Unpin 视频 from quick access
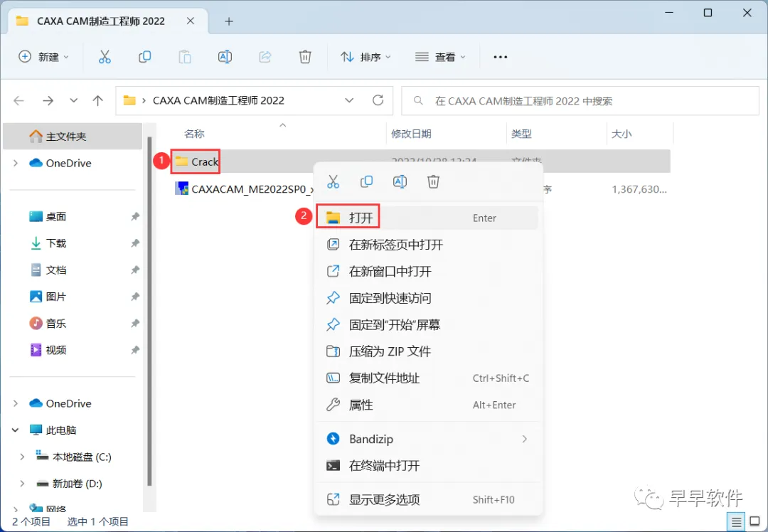 click(135, 350)
